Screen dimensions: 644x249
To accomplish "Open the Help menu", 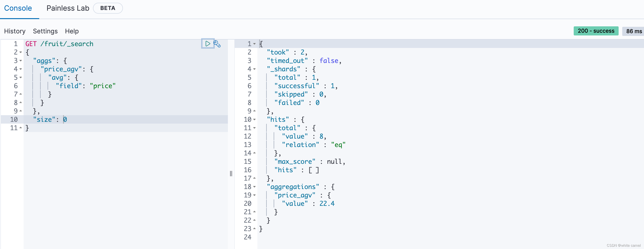I will [72, 31].
